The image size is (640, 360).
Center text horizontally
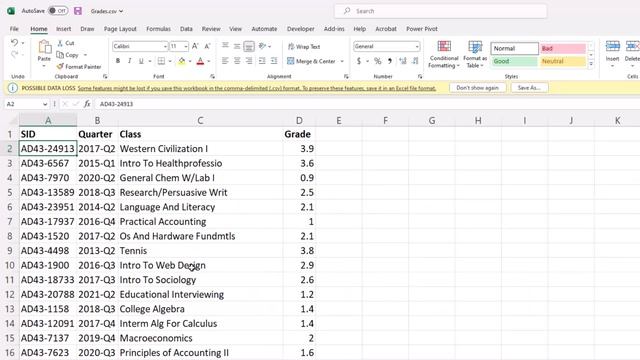coord(237,61)
